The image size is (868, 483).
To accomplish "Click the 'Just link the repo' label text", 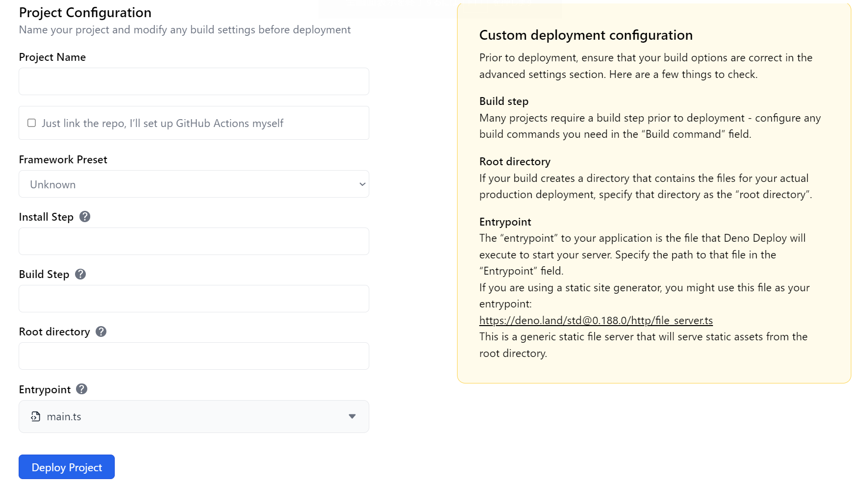I will [162, 123].
